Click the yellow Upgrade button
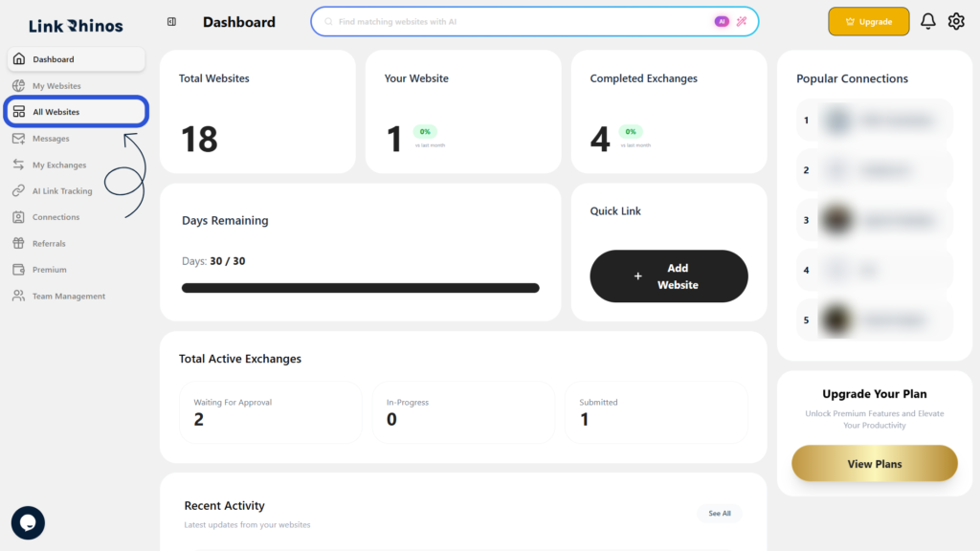The image size is (980, 551). [x=868, y=21]
